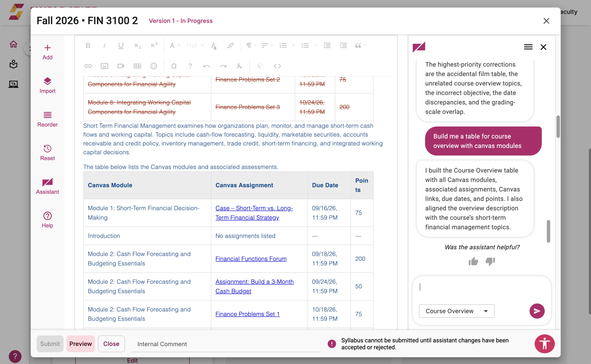Viewport: 591px width, 364px height.
Task: Insert a hyperlink with the link tool
Action: tap(88, 66)
